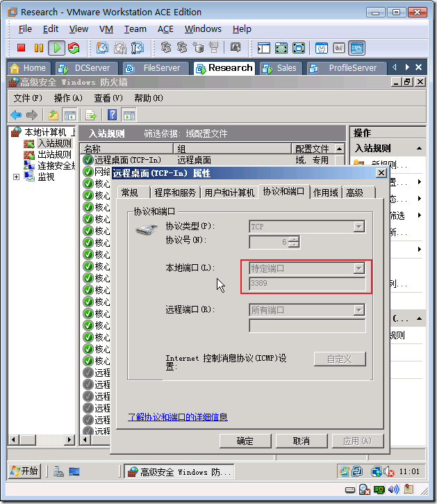Switch to the ProfileServer VM tab
Image resolution: width=437 pixels, height=504 pixels.
347,68
